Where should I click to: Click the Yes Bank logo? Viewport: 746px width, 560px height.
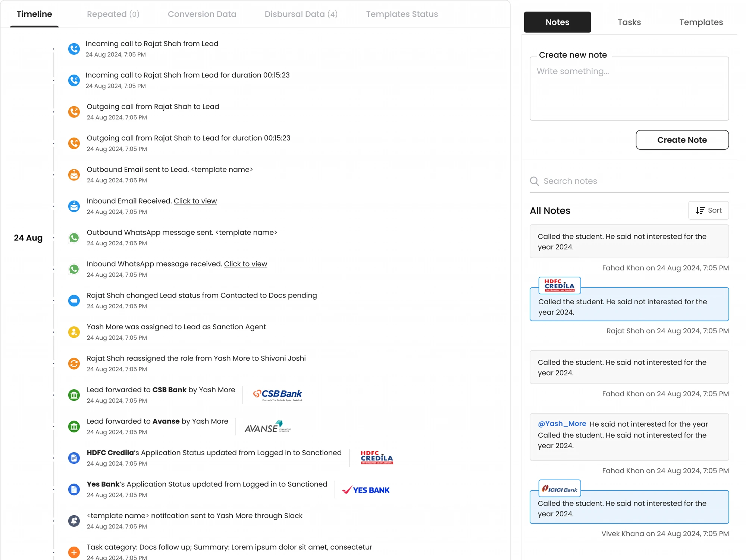tap(366, 490)
